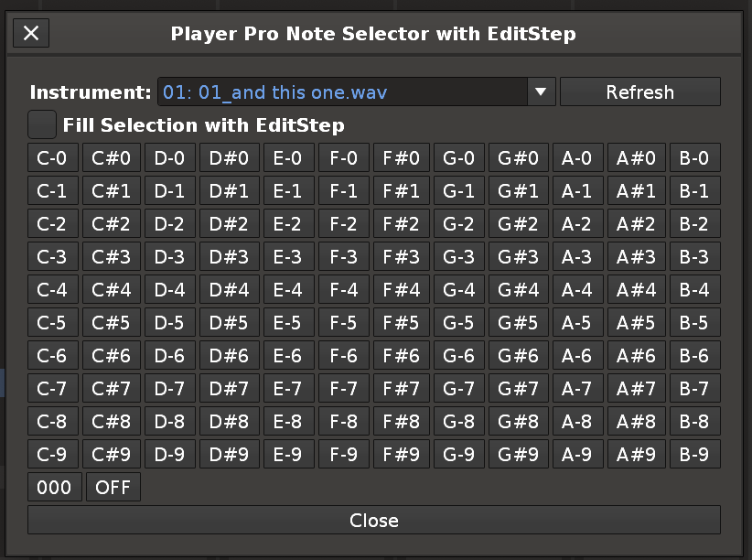Insert the 000 empty note
This screenshot has width=752, height=560.
[54, 488]
